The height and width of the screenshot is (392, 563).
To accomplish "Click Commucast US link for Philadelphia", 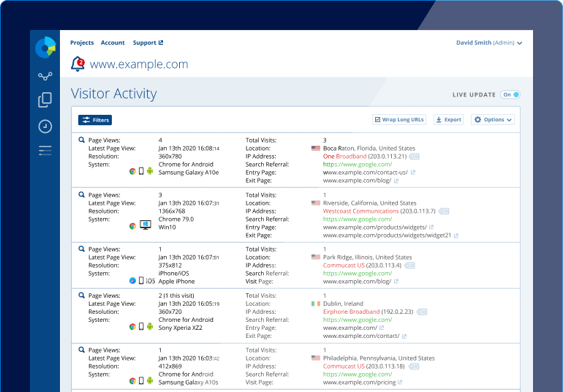I will click(344, 366).
